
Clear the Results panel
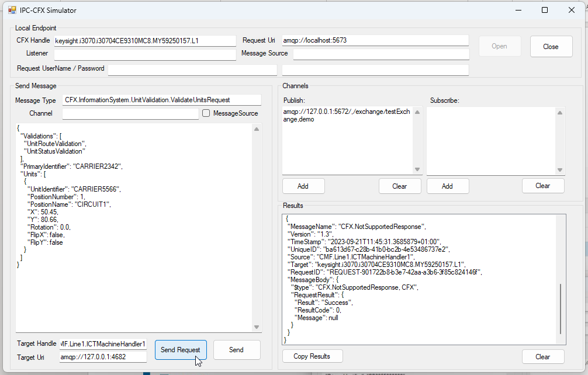pyautogui.click(x=542, y=357)
